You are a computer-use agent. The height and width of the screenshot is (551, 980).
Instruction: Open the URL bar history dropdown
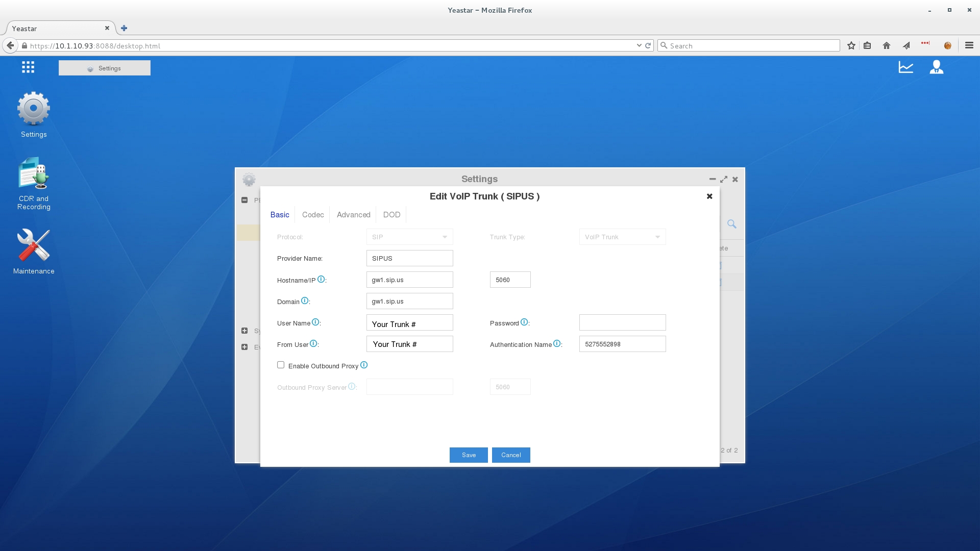click(639, 45)
